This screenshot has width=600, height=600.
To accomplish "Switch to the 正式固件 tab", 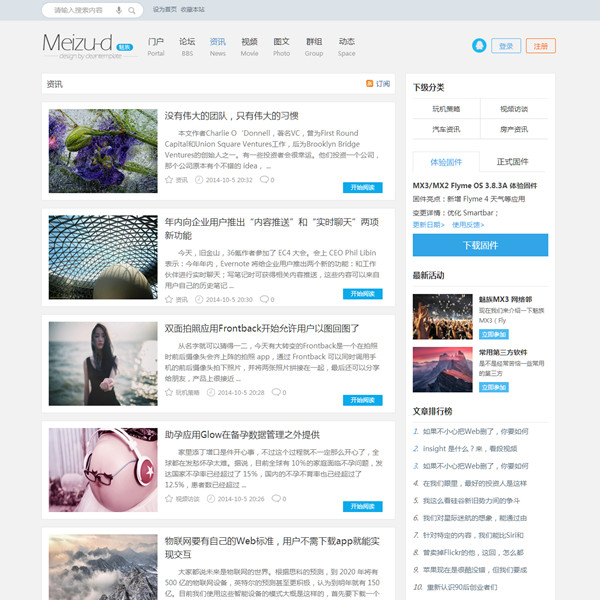I will [512, 162].
